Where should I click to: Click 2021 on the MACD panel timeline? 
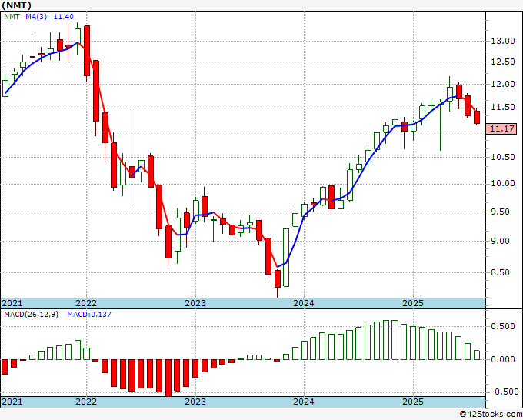click(x=12, y=402)
